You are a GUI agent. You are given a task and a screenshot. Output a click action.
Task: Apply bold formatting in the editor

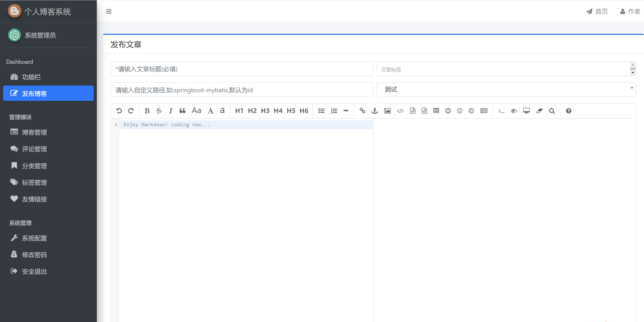point(147,111)
